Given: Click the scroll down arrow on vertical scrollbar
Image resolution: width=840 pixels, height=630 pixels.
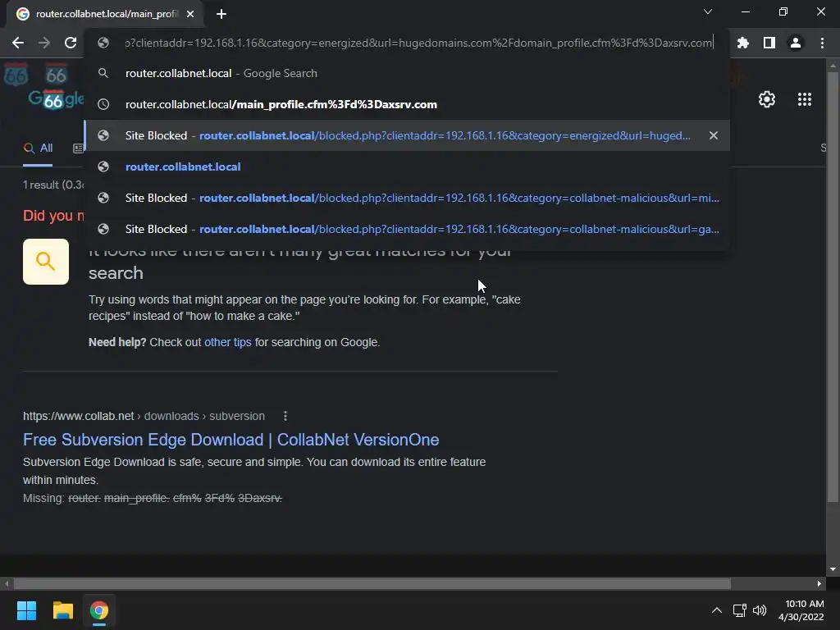Looking at the screenshot, I should pyautogui.click(x=832, y=569).
